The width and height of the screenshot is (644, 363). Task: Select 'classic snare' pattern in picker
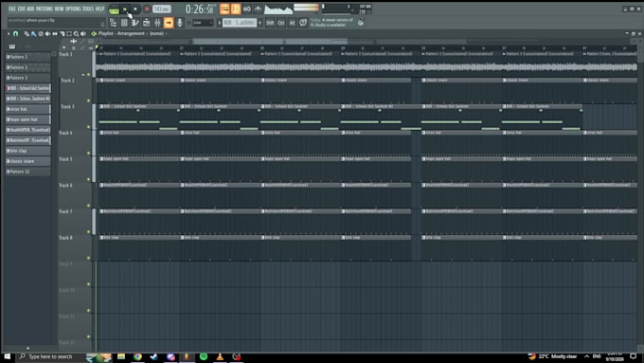click(27, 161)
